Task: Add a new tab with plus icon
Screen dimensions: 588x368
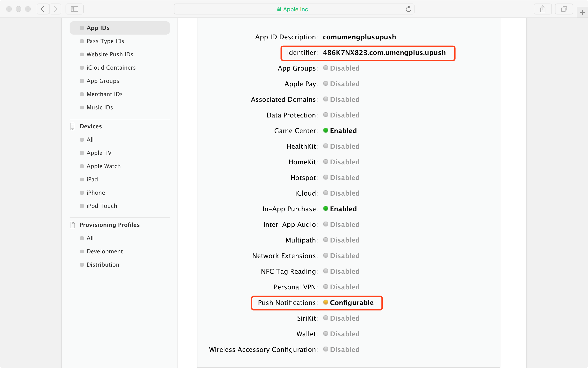Action: point(582,13)
